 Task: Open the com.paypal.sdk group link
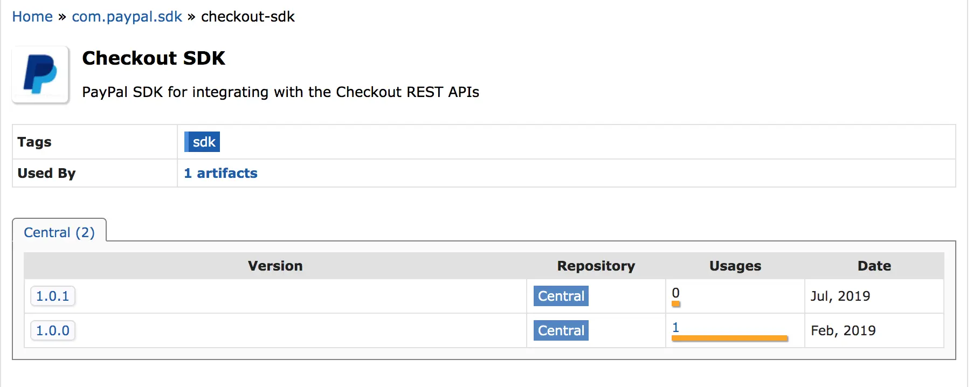127,17
